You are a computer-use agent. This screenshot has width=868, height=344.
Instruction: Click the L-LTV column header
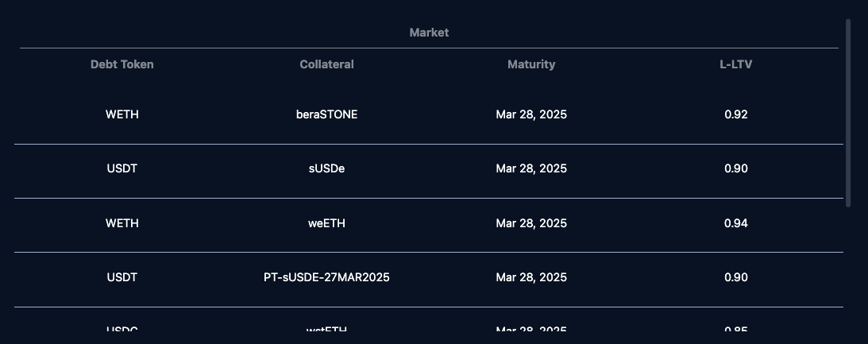click(x=735, y=64)
